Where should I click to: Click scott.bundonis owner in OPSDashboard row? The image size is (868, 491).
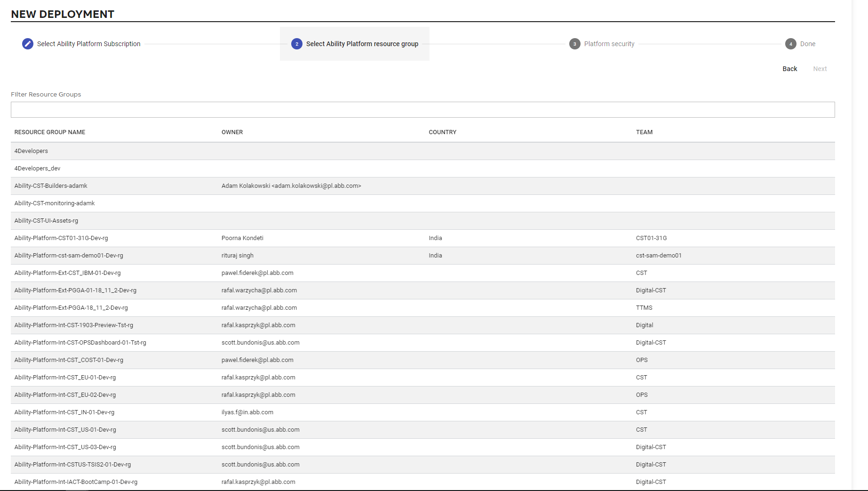click(x=261, y=343)
